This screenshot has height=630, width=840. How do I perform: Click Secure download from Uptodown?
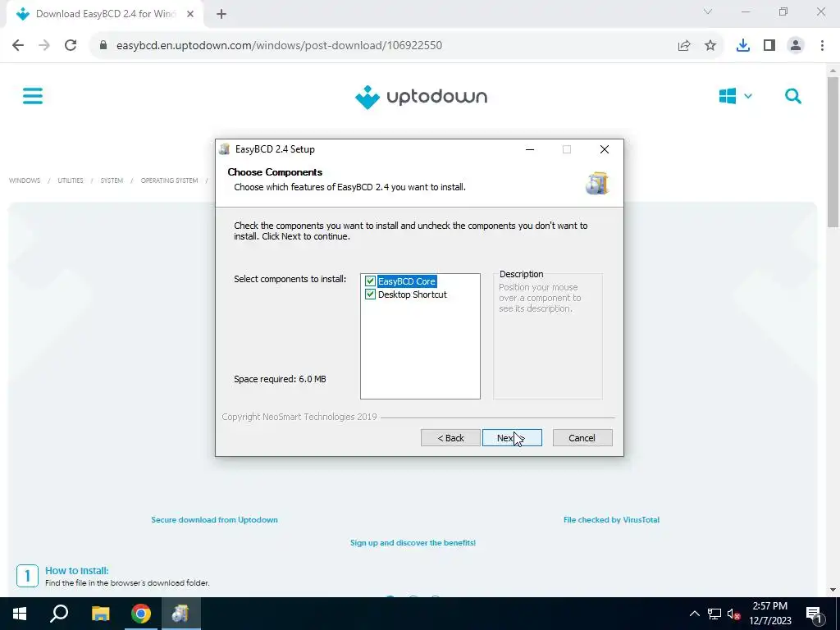click(214, 519)
